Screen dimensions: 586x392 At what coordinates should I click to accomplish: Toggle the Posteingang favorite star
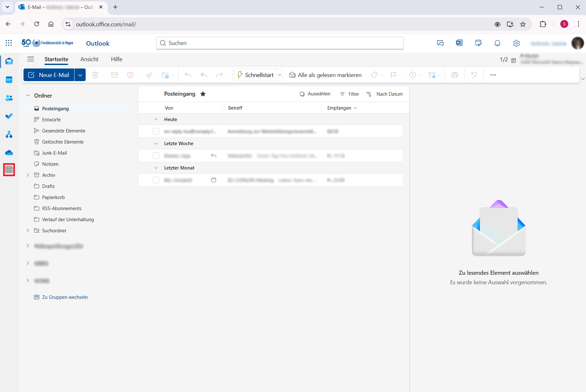point(203,94)
